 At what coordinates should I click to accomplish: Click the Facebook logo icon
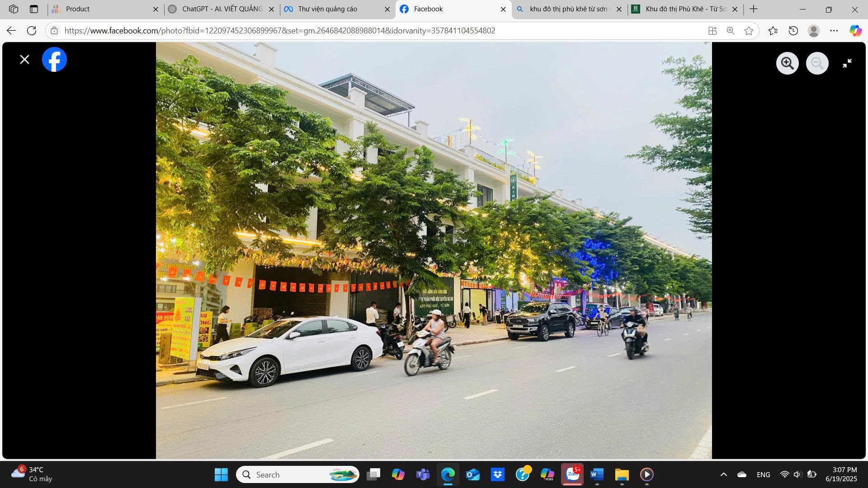(54, 60)
